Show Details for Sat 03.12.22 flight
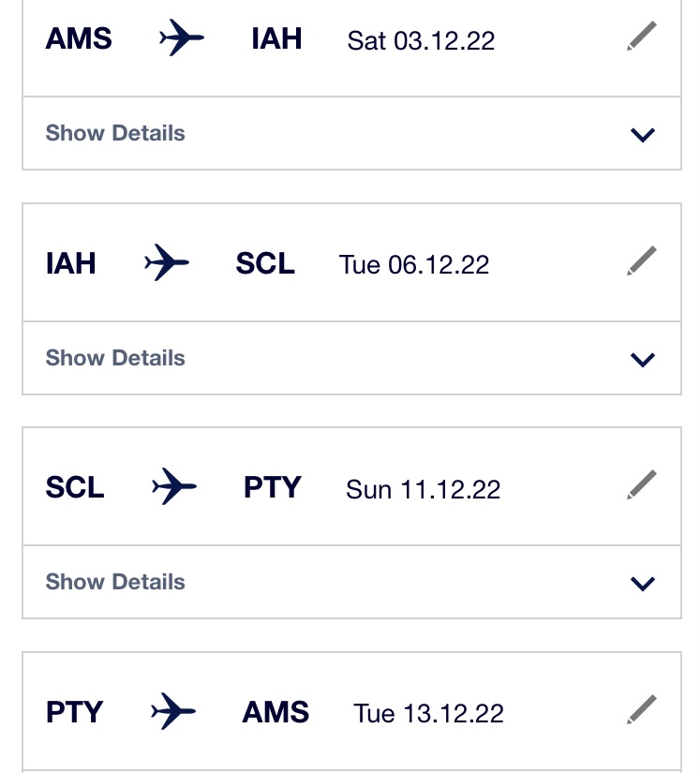The image size is (700, 773). (115, 133)
